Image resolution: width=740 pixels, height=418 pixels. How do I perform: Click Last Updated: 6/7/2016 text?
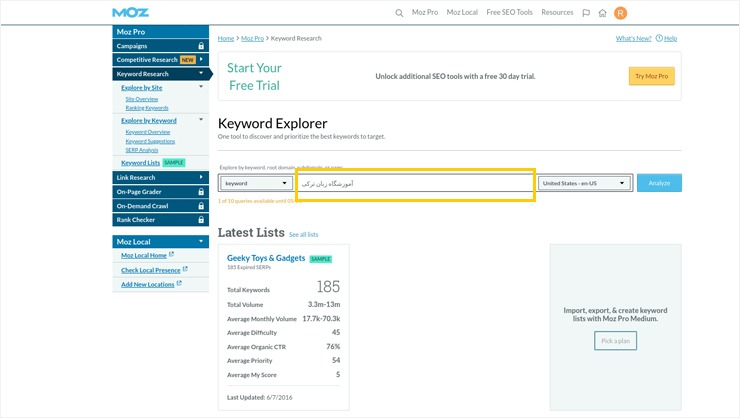tap(260, 397)
